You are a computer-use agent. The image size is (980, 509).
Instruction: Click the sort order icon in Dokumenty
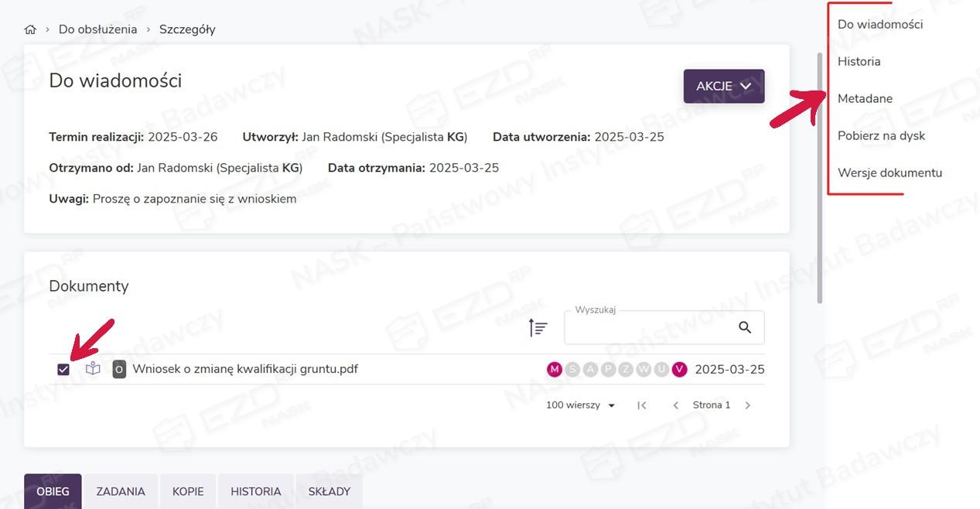click(x=538, y=328)
